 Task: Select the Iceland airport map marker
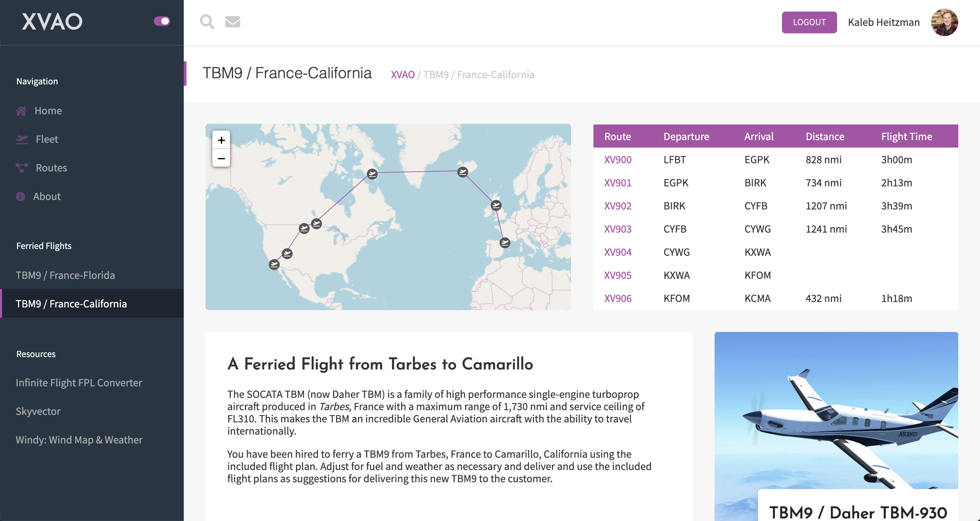point(463,172)
